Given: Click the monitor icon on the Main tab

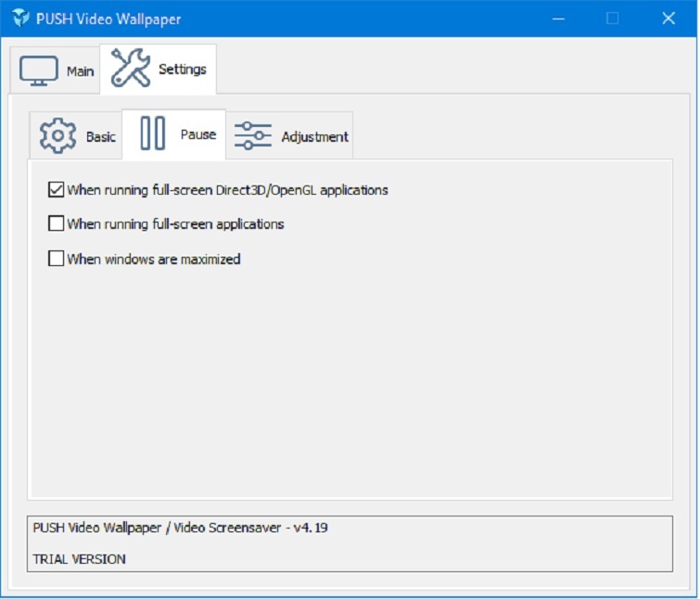Looking at the screenshot, I should click(39, 70).
